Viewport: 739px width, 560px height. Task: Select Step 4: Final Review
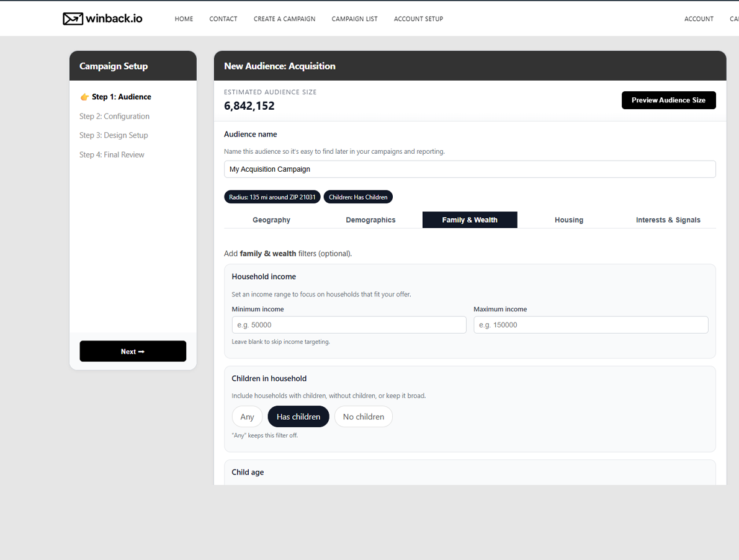pyautogui.click(x=112, y=154)
